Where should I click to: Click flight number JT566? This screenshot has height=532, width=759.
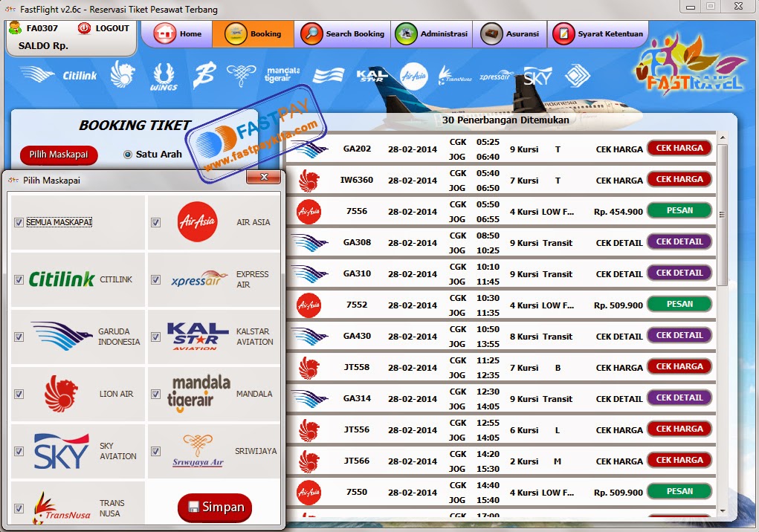(x=357, y=461)
